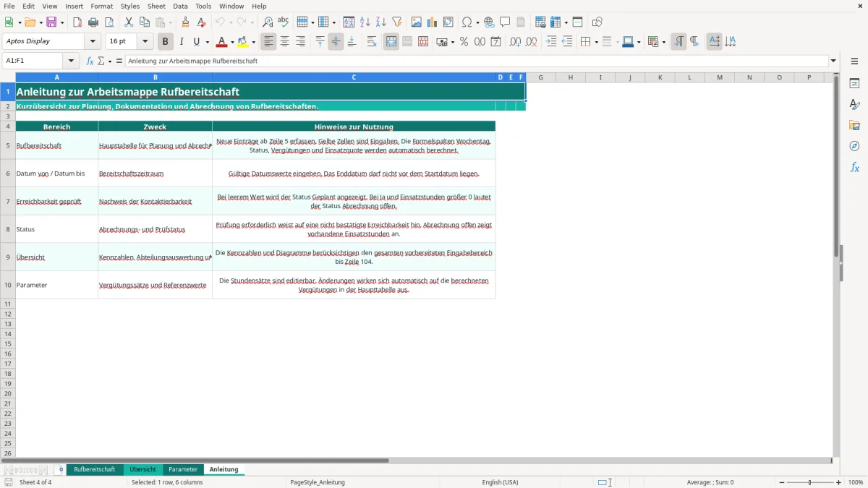868x488 pixels.
Task: Click the formula input line
Action: coord(476,61)
